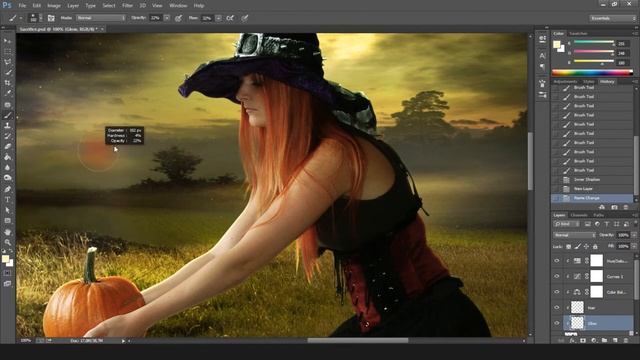The image size is (640, 360).
Task: Create new adjustment layer half-circle icon
Action: coord(593,340)
